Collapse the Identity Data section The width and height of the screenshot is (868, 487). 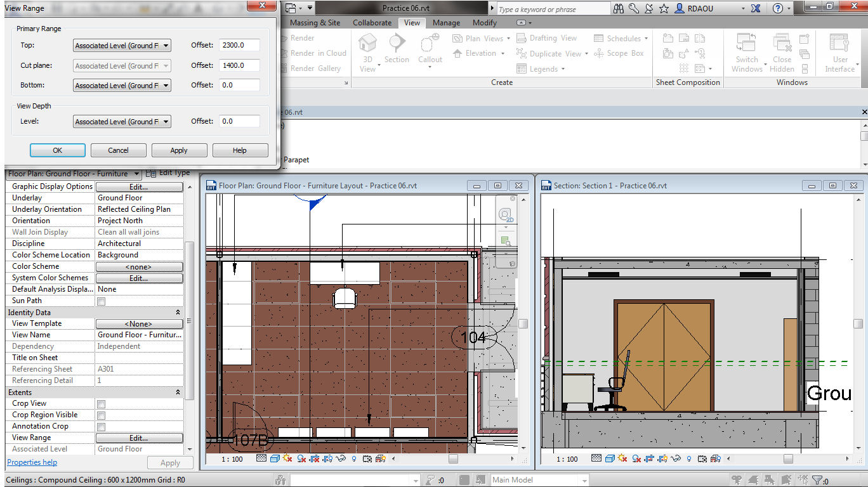coord(178,313)
